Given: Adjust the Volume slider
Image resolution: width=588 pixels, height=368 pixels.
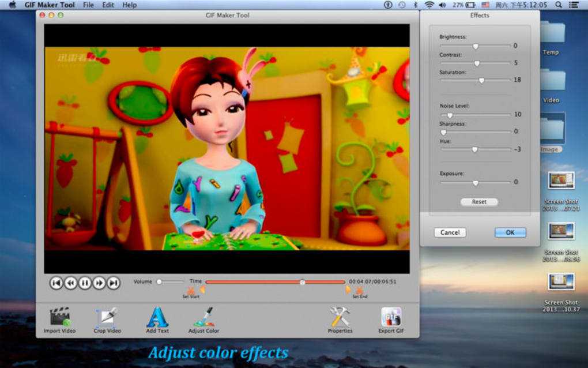Looking at the screenshot, I should point(171,281).
